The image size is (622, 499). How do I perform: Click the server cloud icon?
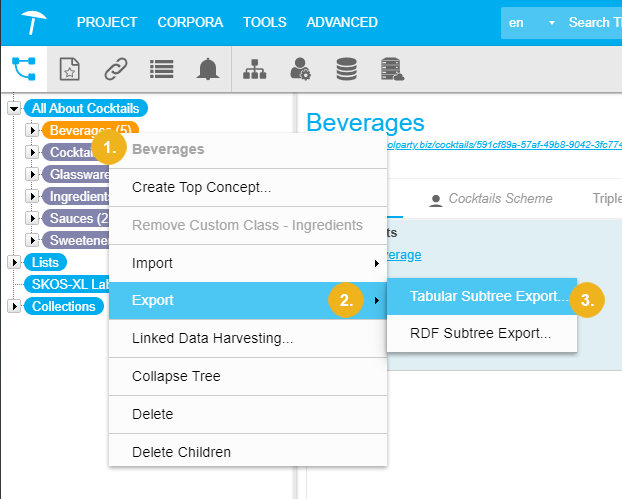(392, 68)
